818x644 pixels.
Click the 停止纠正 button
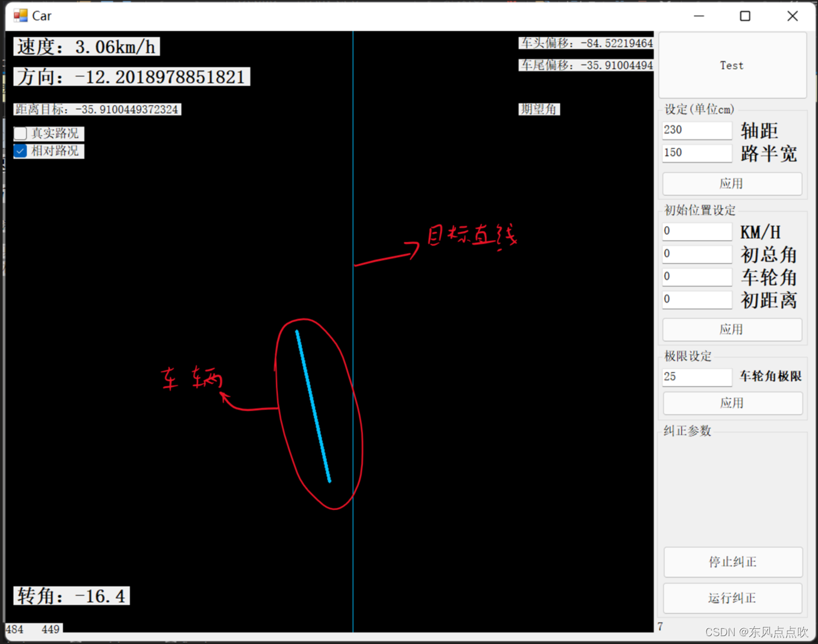[x=733, y=562]
